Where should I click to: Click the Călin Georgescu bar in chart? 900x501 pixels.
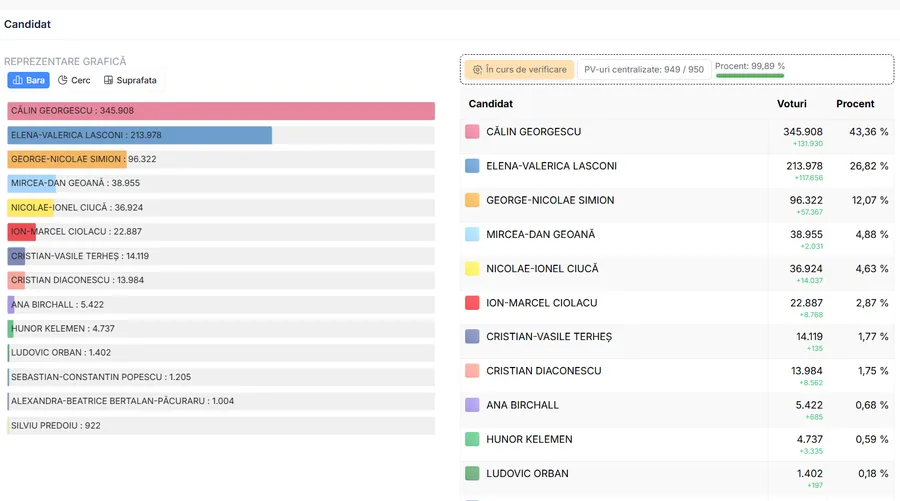pyautogui.click(x=220, y=111)
